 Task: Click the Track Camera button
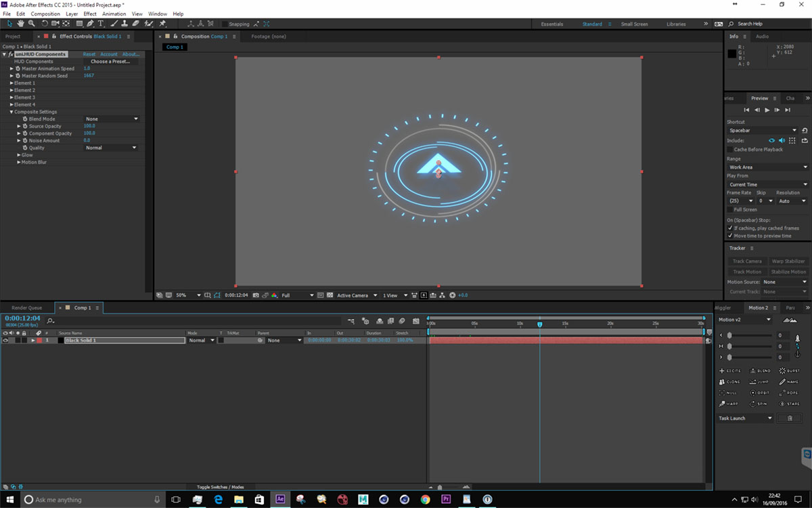click(747, 261)
